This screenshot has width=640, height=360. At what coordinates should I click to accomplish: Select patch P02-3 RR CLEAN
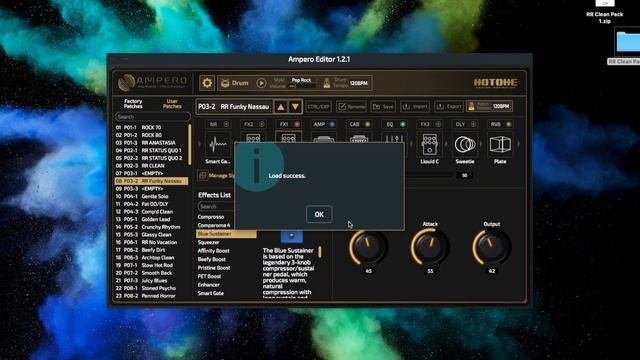click(x=151, y=166)
